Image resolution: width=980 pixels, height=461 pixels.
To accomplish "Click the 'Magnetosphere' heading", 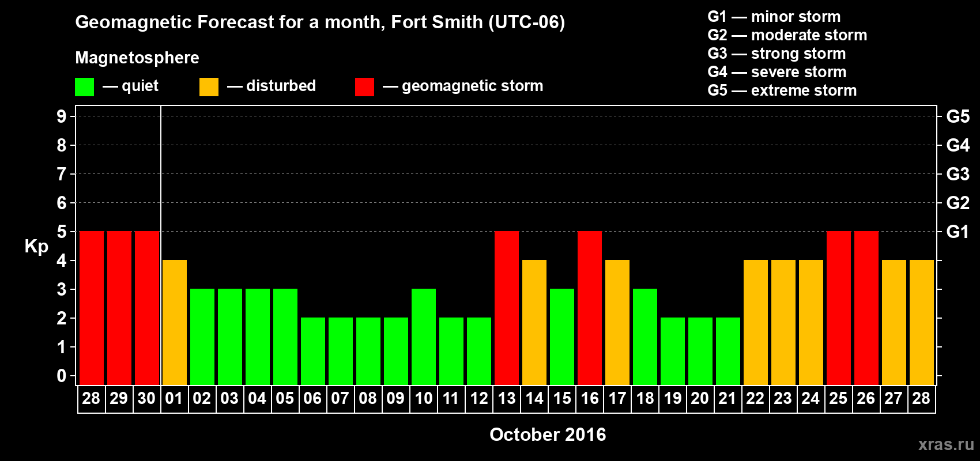I will coord(137,58).
